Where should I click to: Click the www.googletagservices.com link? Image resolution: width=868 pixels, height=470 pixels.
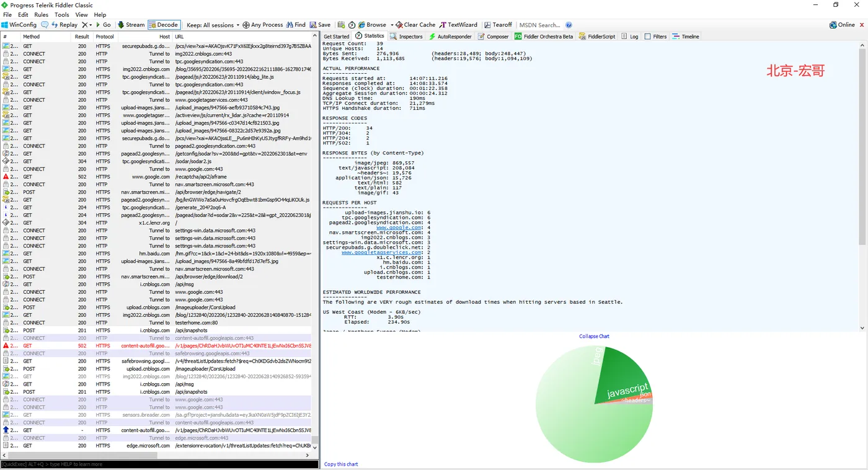pos(381,252)
